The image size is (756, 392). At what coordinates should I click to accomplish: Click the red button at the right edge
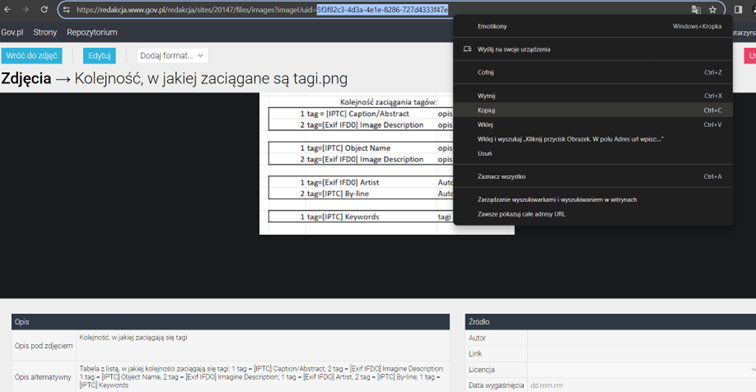pos(750,55)
